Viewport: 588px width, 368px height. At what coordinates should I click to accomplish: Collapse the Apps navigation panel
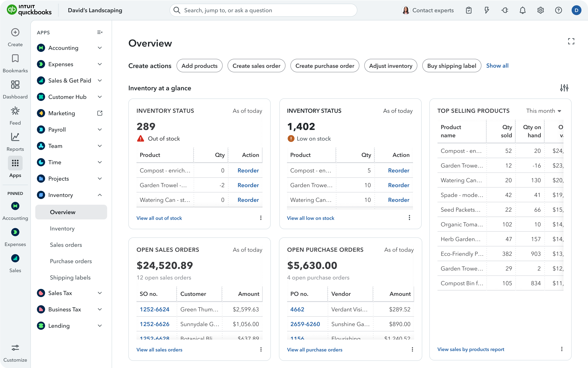[x=100, y=32]
